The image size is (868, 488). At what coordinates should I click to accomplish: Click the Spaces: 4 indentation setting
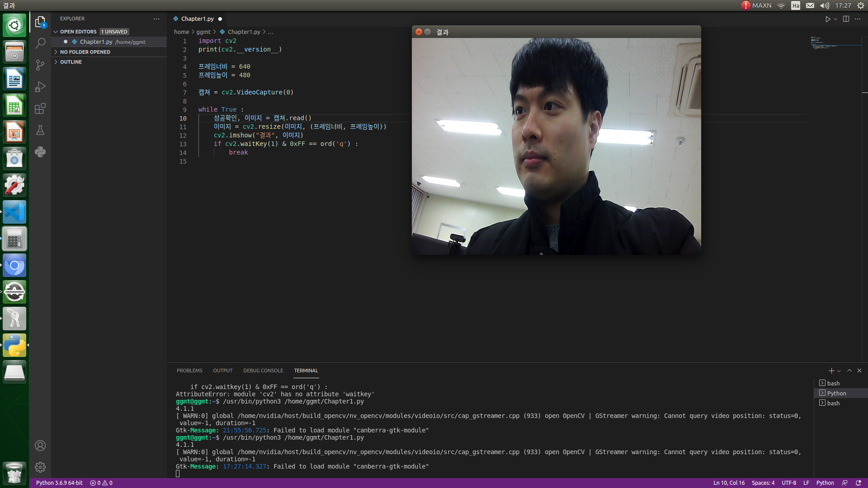pyautogui.click(x=763, y=483)
